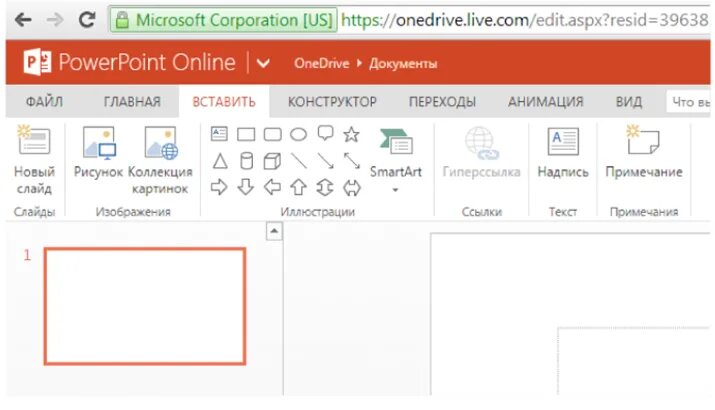Insert the five-point star shape
The image size is (715, 410).
tap(352, 135)
